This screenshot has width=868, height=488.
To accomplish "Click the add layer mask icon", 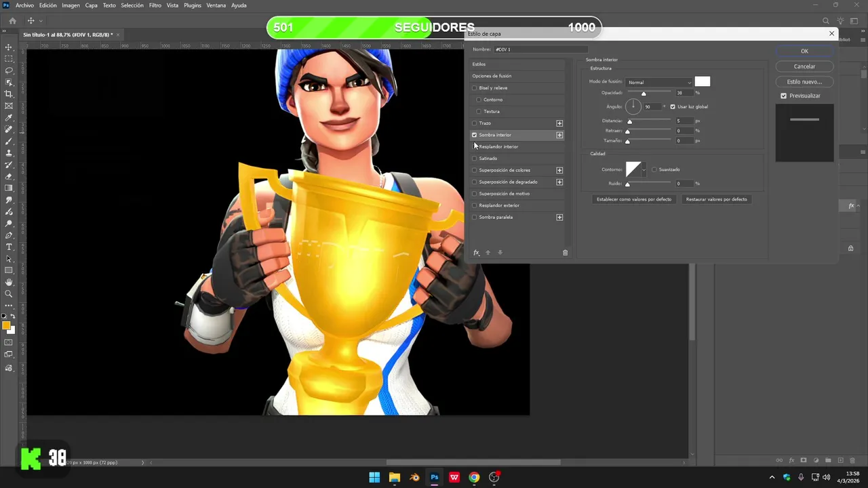I will tap(804, 460).
